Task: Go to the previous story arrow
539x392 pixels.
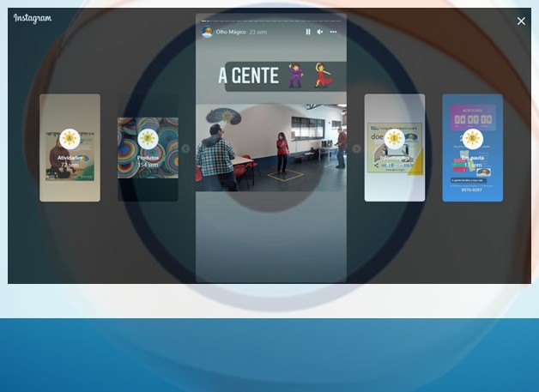Action: (x=185, y=148)
